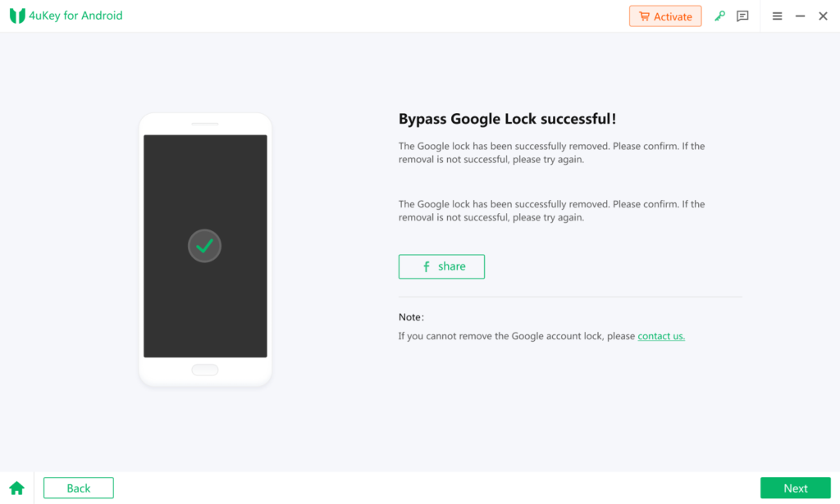Viewport: 840px width, 504px height.
Task: Click the green Next button
Action: [x=796, y=488]
